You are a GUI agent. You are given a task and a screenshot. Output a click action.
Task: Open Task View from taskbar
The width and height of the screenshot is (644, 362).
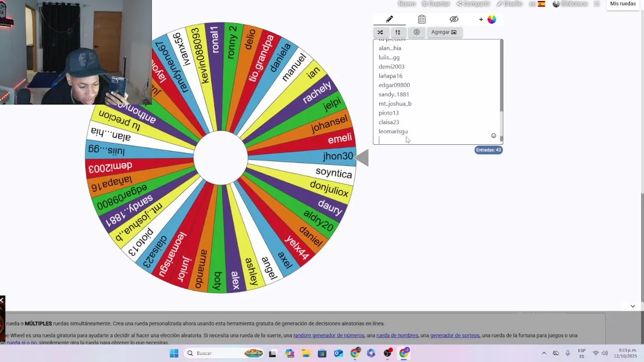(x=272, y=353)
